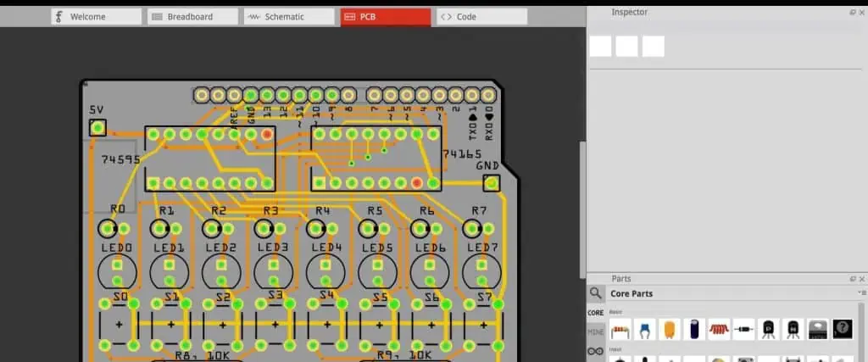This screenshot has height=362, width=868.
Task: Select the resistor part in Core Parts
Action: (x=622, y=328)
